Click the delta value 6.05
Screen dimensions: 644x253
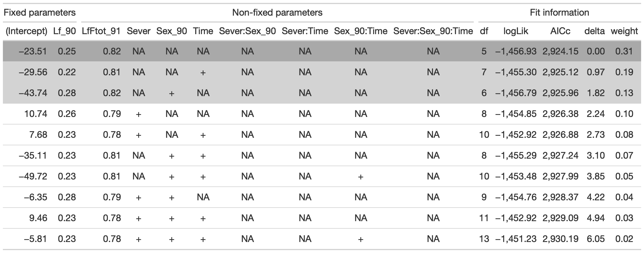click(x=595, y=239)
